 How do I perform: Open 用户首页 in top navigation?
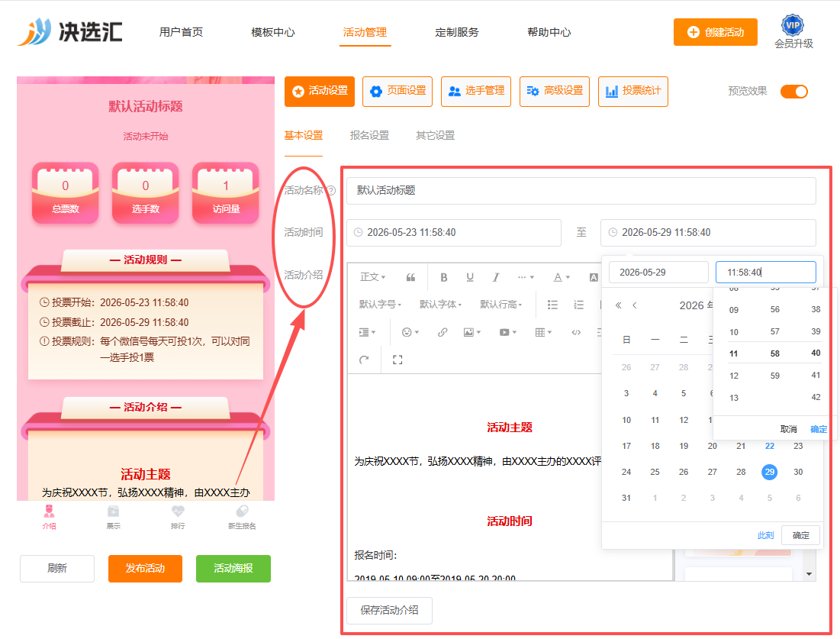181,32
